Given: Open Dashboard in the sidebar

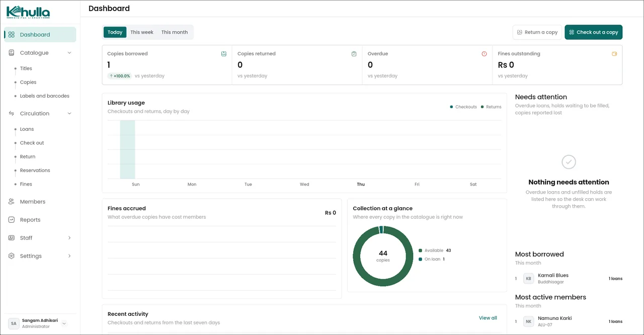Looking at the screenshot, I should pos(40,35).
